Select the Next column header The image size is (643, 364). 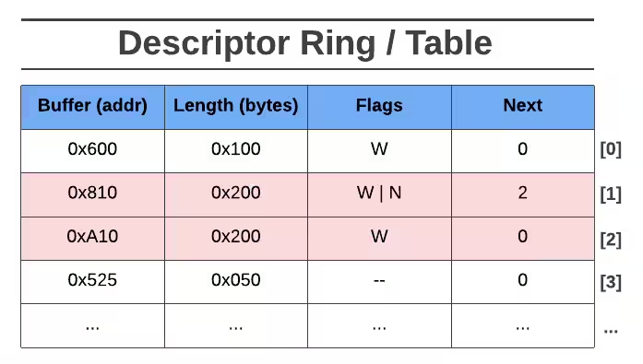click(523, 107)
